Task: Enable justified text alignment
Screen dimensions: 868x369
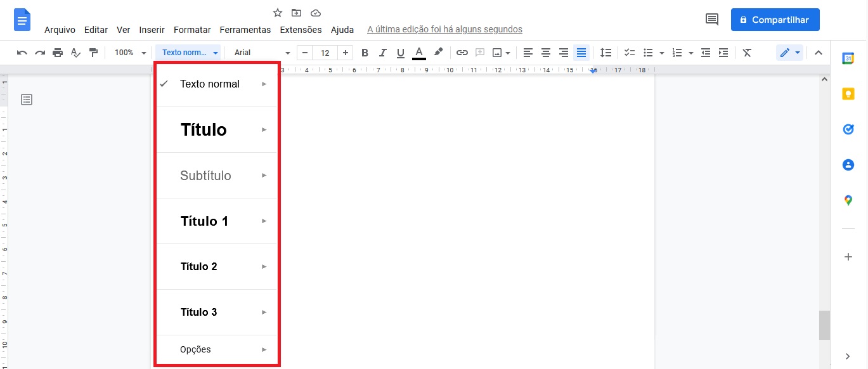Action: (581, 53)
